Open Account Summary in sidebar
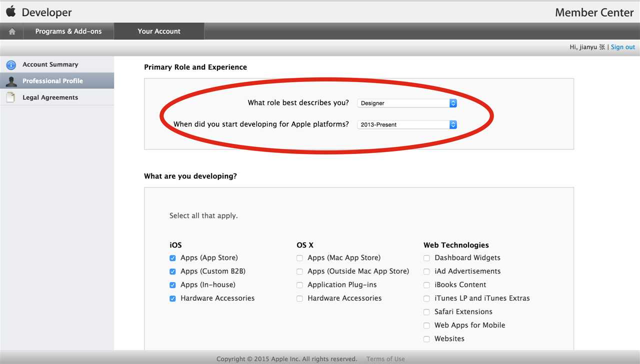 pos(57,64)
